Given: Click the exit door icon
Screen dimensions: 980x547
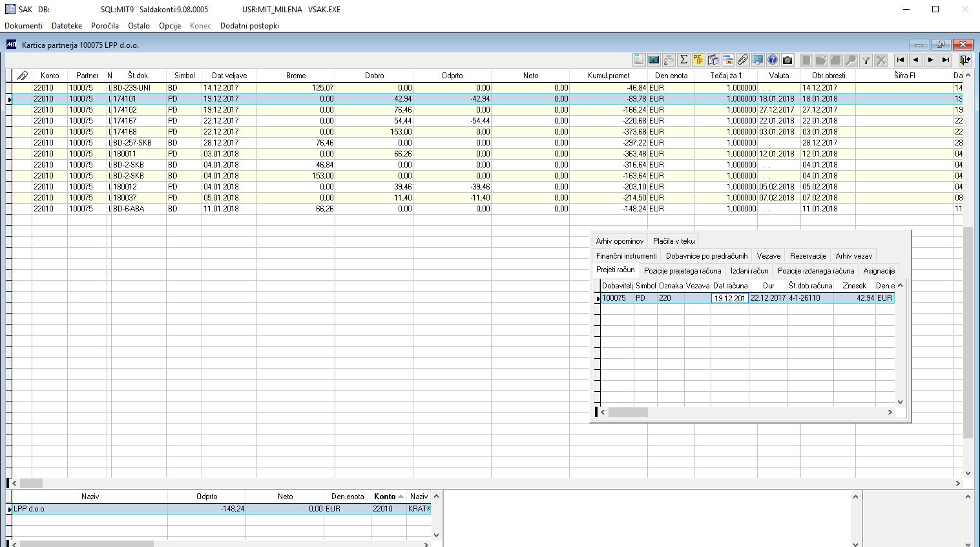Looking at the screenshot, I should [965, 60].
